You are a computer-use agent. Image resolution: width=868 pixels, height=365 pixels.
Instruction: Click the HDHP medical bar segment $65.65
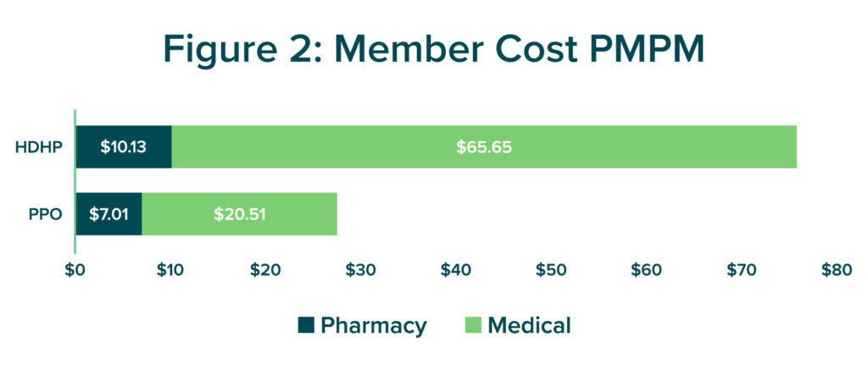[484, 147]
